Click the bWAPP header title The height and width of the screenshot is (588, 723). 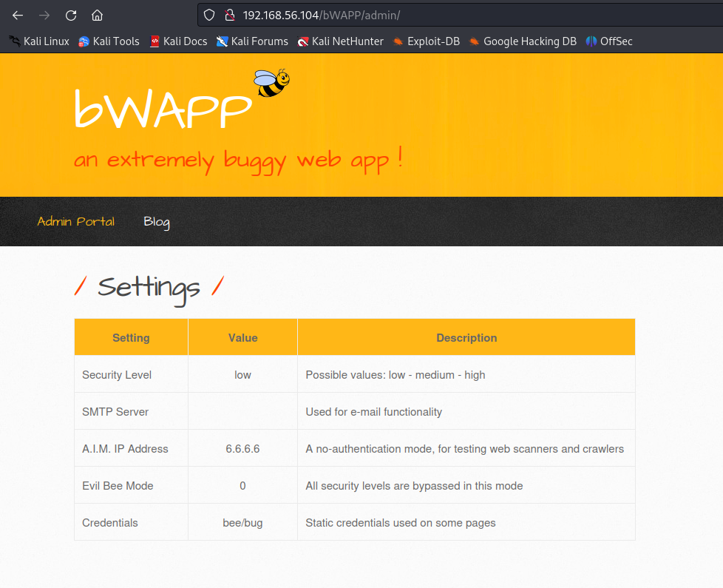click(x=163, y=109)
